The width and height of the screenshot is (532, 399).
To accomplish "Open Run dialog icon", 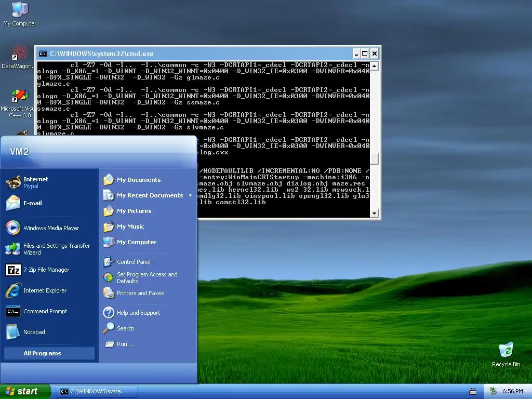I will (109, 344).
